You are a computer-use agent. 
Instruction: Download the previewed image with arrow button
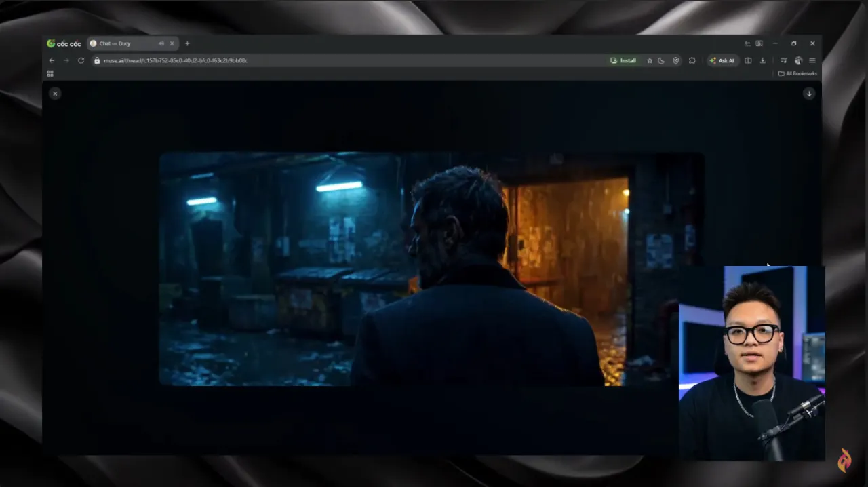click(x=809, y=94)
